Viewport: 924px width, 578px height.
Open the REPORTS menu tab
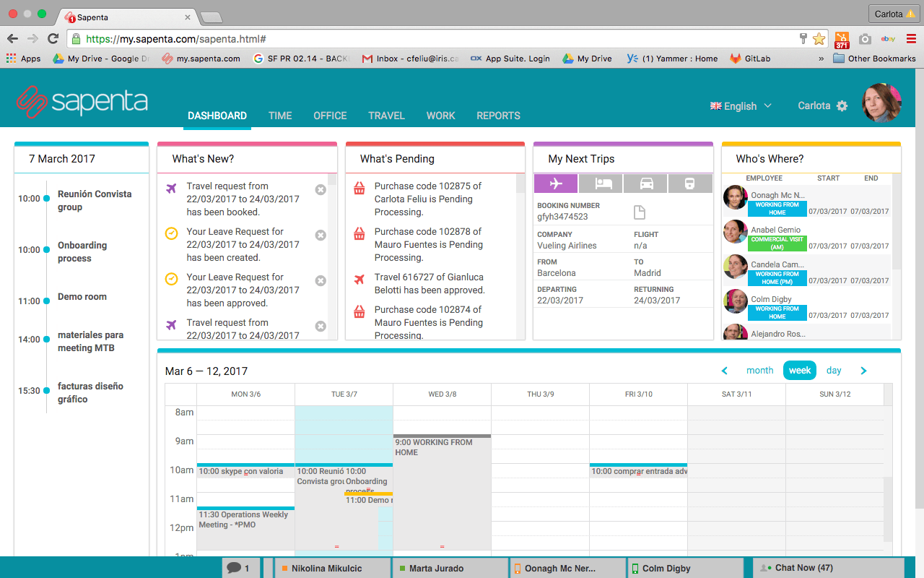(498, 116)
